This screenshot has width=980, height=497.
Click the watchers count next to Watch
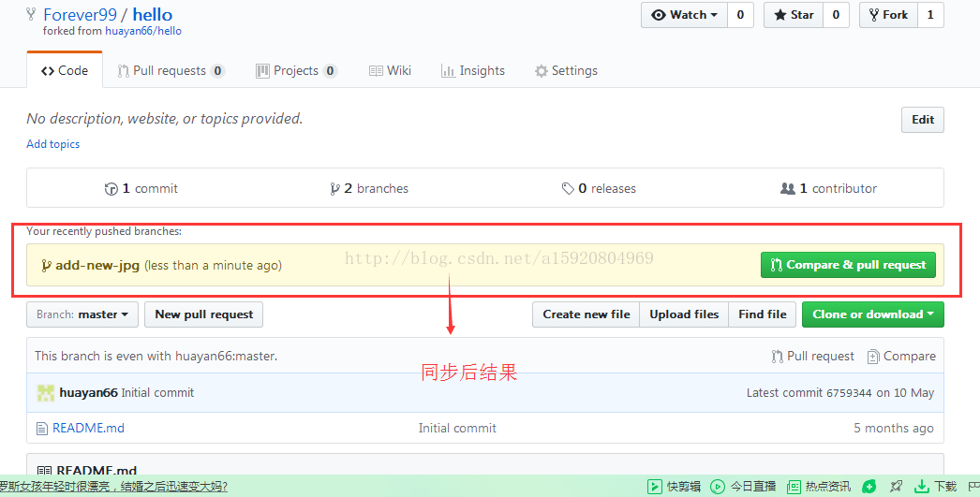(x=741, y=15)
